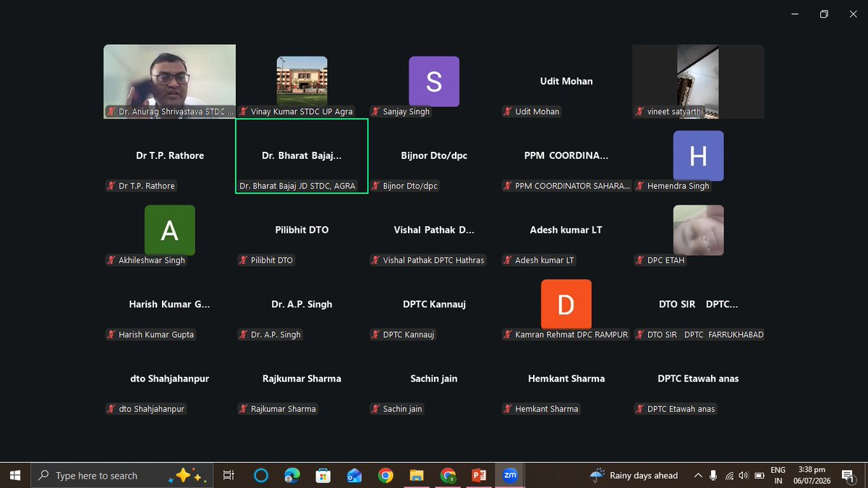This screenshot has height=488, width=868.
Task: Open the Wi-Fi network tray icon
Action: point(729,475)
